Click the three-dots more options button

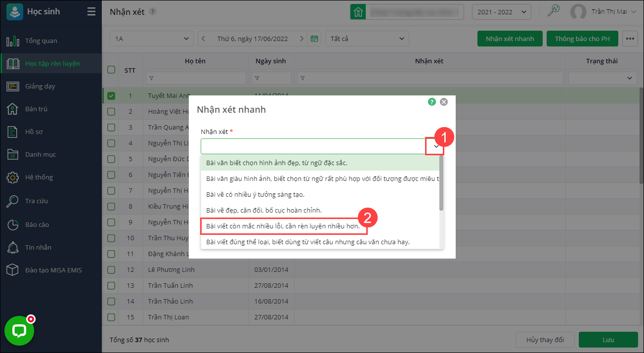(x=630, y=39)
